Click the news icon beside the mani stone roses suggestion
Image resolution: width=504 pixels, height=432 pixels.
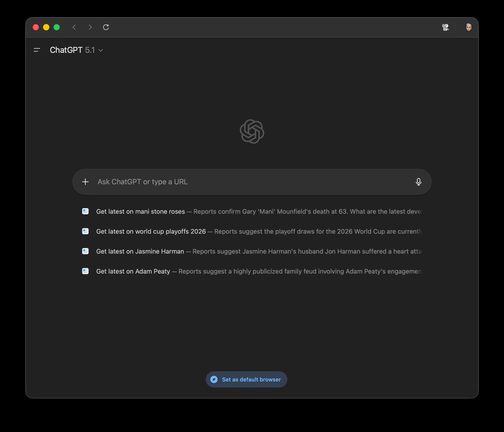(85, 211)
